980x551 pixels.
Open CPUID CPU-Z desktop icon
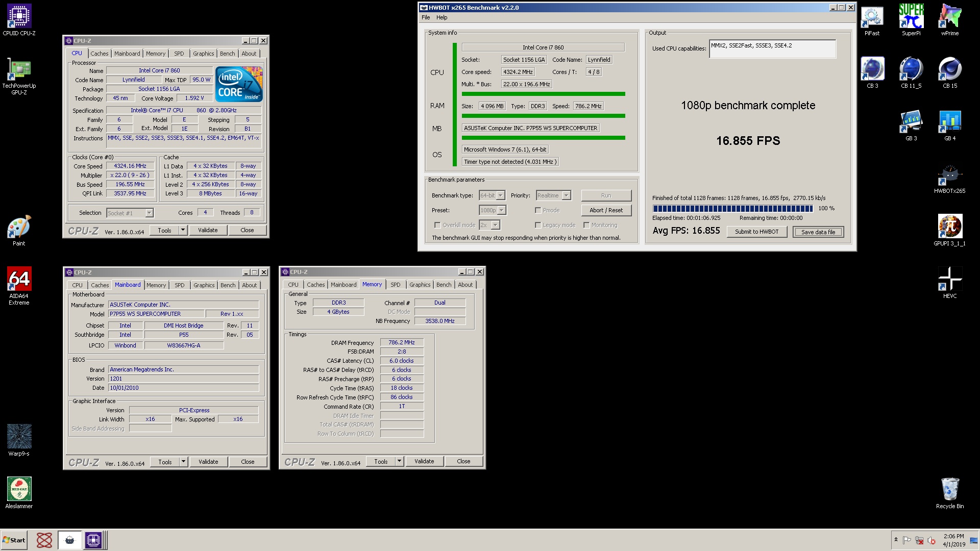point(19,20)
